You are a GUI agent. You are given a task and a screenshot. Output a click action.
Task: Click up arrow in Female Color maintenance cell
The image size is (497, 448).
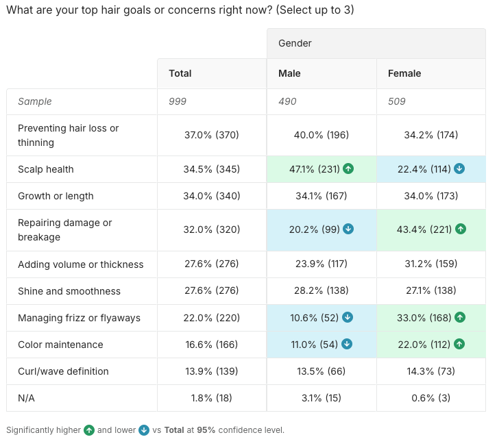pyautogui.click(x=459, y=345)
